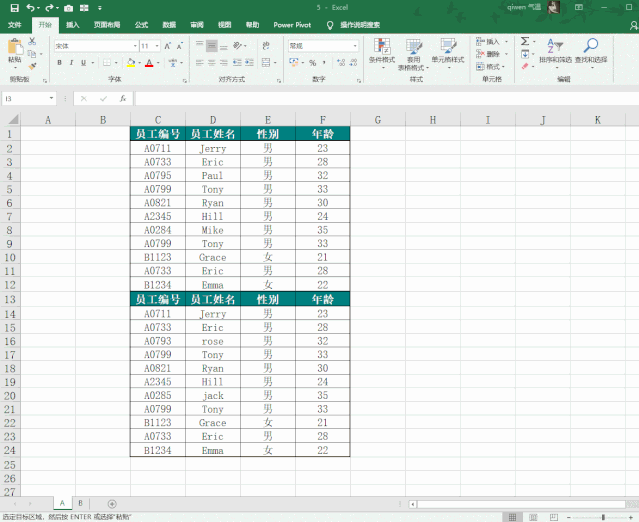Viewport: 639px width, 522px height.
Task: Apply percent style
Action: click(x=313, y=63)
